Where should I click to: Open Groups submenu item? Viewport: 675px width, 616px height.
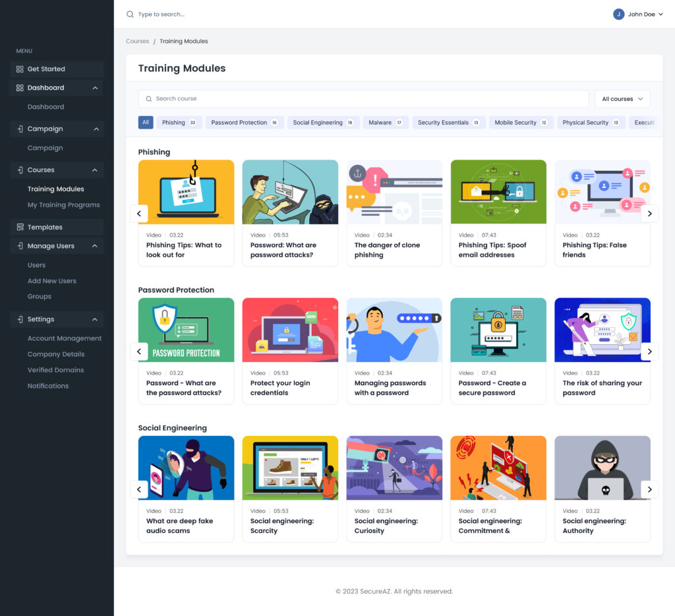[39, 296]
